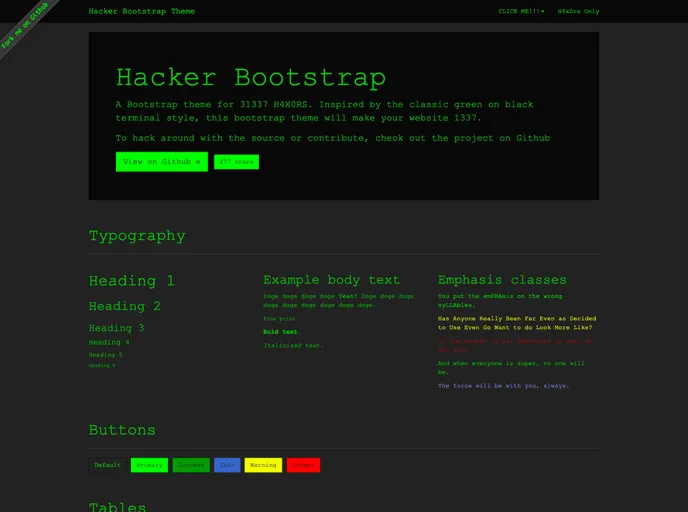The width and height of the screenshot is (688, 512).
Task: Click the dark green Success button
Action: coord(190,465)
